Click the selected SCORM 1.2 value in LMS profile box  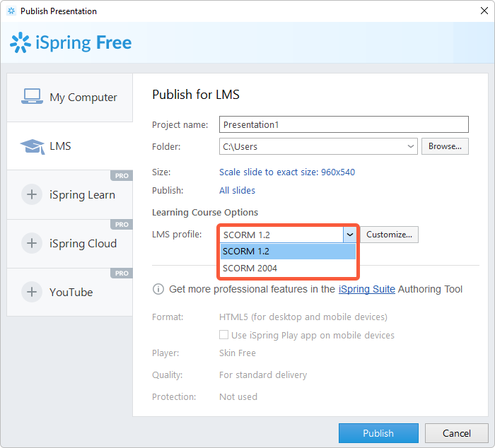(x=247, y=235)
